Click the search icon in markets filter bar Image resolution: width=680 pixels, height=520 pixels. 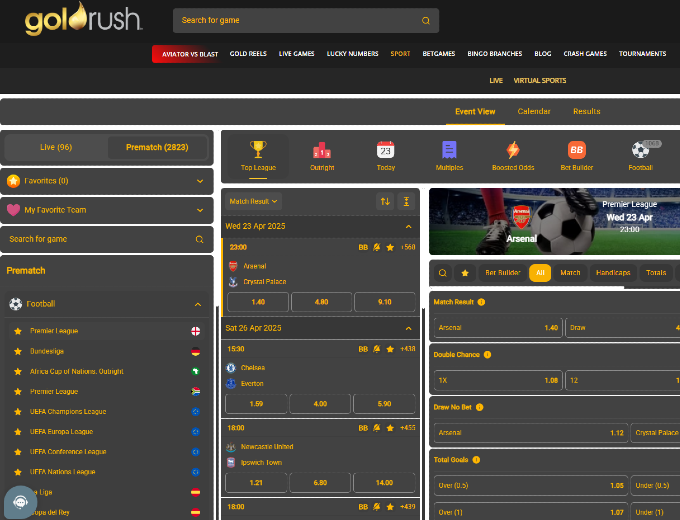[x=443, y=273]
